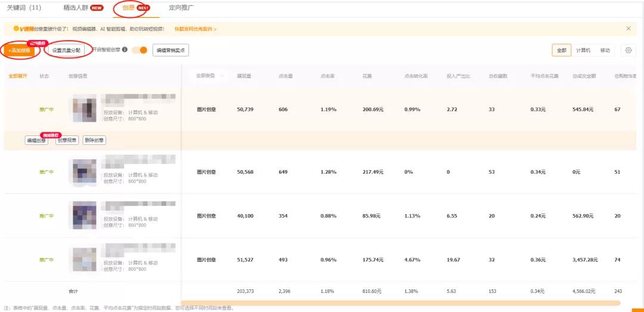Image resolution: width=644 pixels, height=312 pixels.
Task: Expand the 全部类型 dropdown
Action: [x=209, y=76]
